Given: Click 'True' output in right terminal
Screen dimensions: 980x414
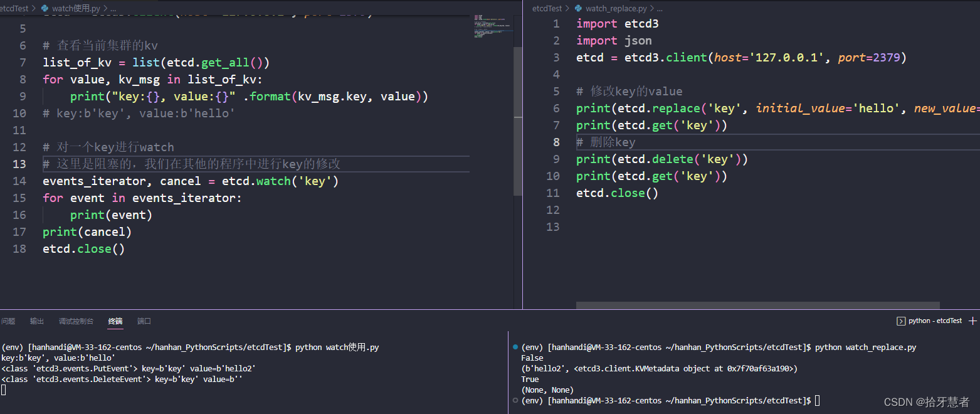Looking at the screenshot, I should 530,379.
